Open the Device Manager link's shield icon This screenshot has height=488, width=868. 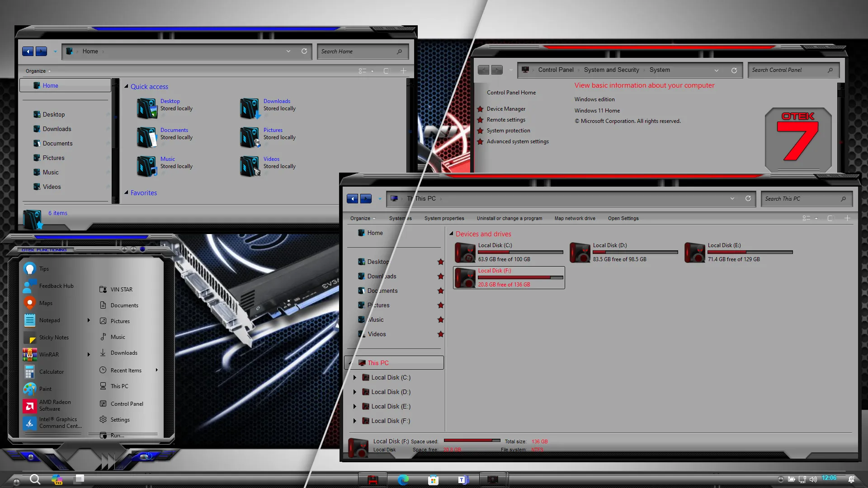(x=480, y=109)
